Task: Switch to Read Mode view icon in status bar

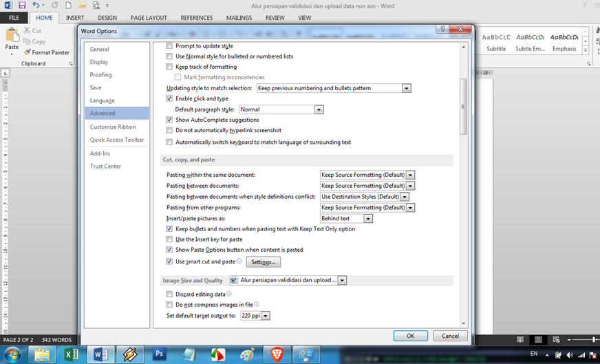Action: tap(520, 339)
